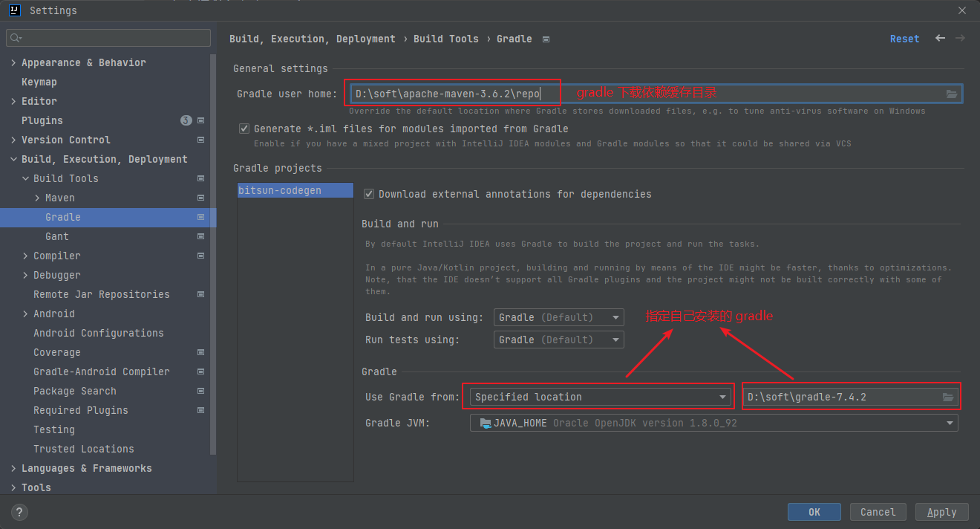Click the project-level icon beside Gradle-Android Compiler
Screen dimensions: 980x529
tap(200, 371)
